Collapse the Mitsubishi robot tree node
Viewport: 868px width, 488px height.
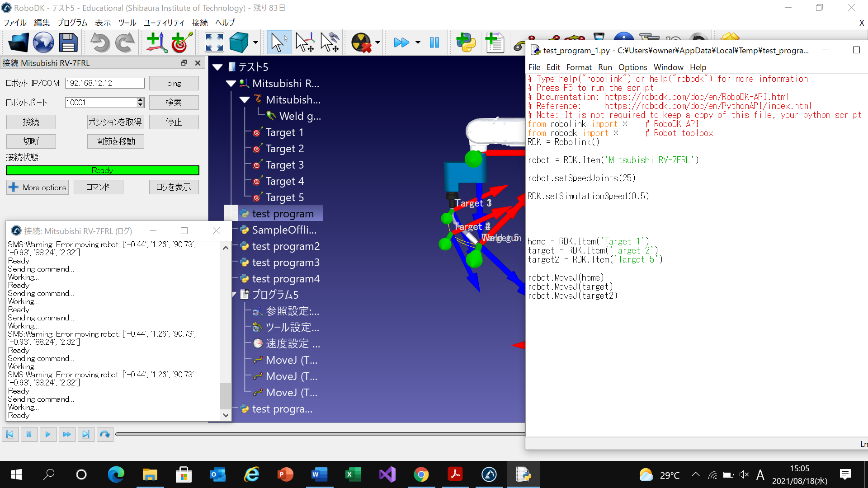tap(245, 100)
